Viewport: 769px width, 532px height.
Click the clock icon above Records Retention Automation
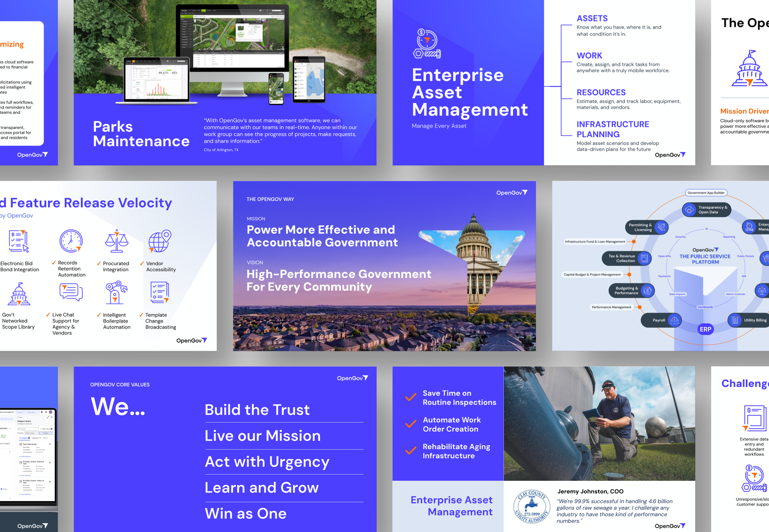[71, 241]
